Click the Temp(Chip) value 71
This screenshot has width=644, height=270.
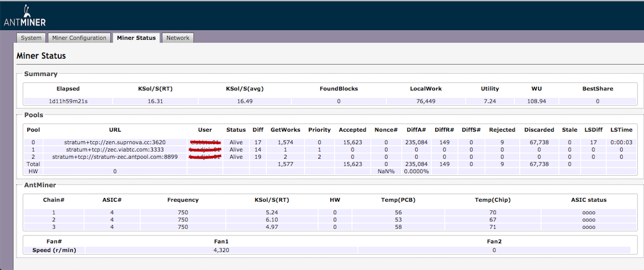tap(493, 227)
